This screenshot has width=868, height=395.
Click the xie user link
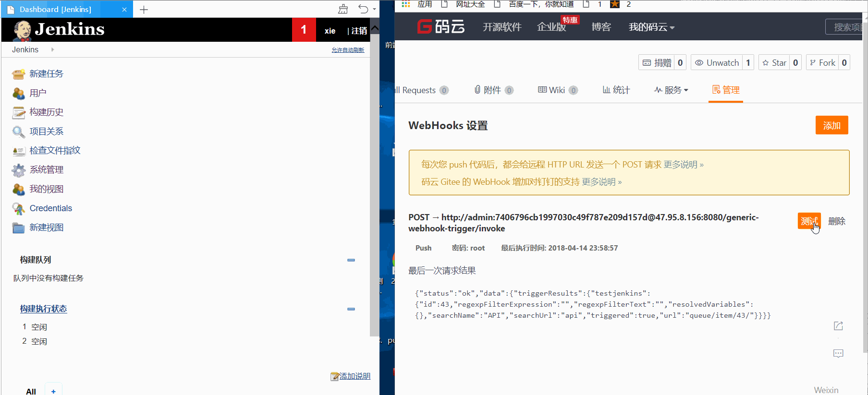point(330,31)
